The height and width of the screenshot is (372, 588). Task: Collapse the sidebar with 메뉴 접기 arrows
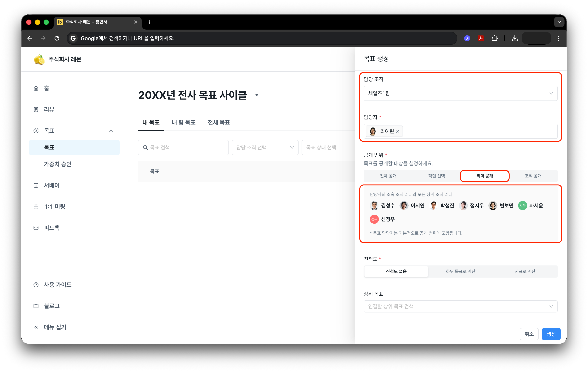point(36,327)
